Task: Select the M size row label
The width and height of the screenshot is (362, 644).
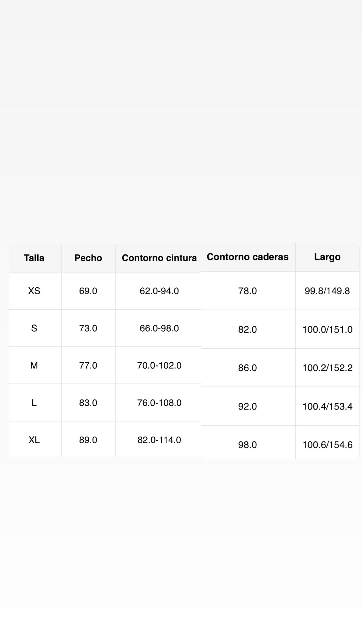Action: click(34, 366)
